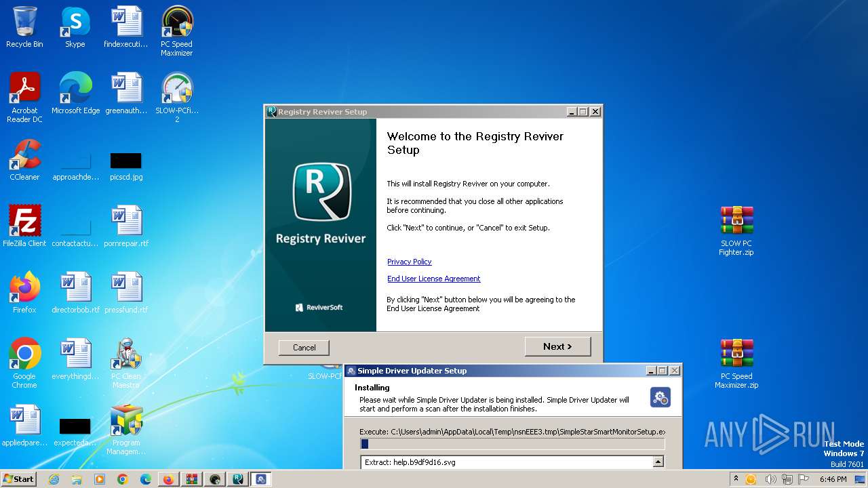Image resolution: width=868 pixels, height=488 pixels.
Task: Open the volume control in tray
Action: point(771,479)
